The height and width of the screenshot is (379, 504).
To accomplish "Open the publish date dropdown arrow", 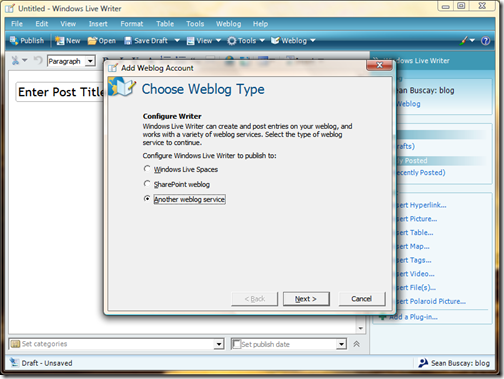I will 341,344.
